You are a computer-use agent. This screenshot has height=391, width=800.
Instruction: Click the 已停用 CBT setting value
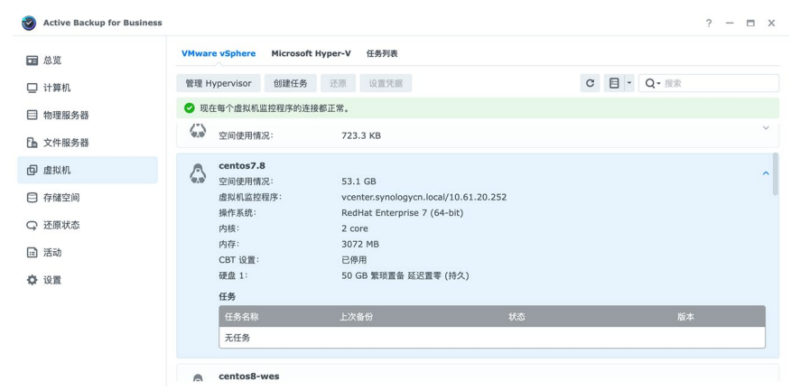tap(354, 260)
